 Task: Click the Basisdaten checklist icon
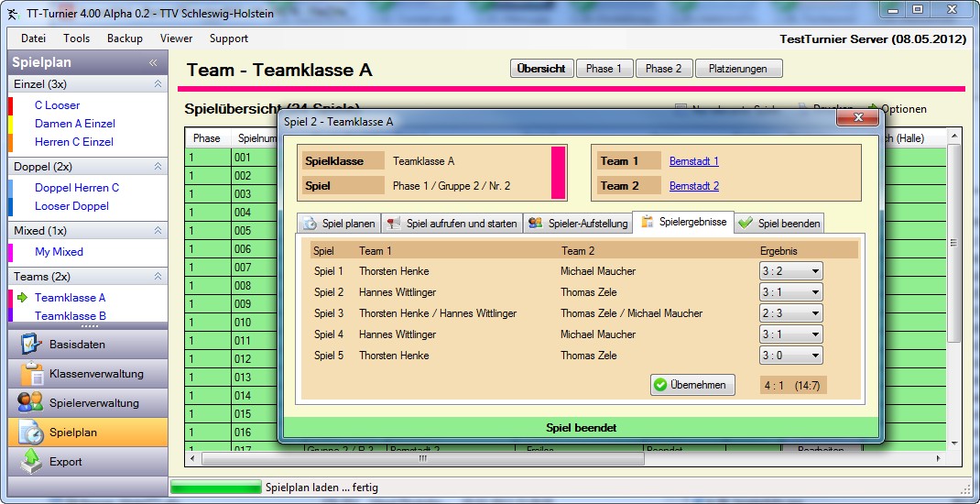click(x=31, y=345)
